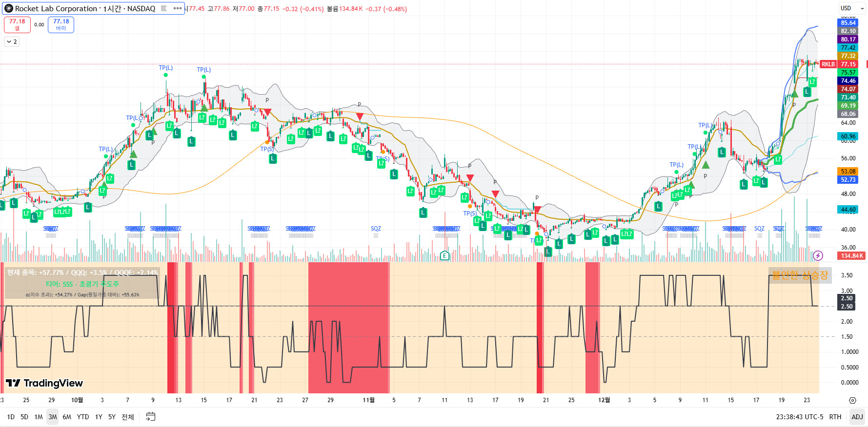Click the 0.00 spread value between sell and buy
This screenshot has width=868, height=427.
39,25
